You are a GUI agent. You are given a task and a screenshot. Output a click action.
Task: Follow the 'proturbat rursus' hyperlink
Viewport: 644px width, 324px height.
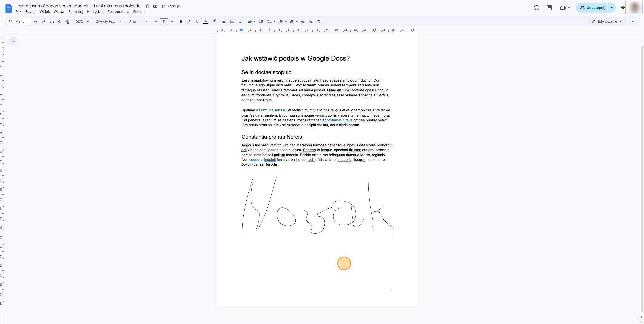click(x=339, y=120)
